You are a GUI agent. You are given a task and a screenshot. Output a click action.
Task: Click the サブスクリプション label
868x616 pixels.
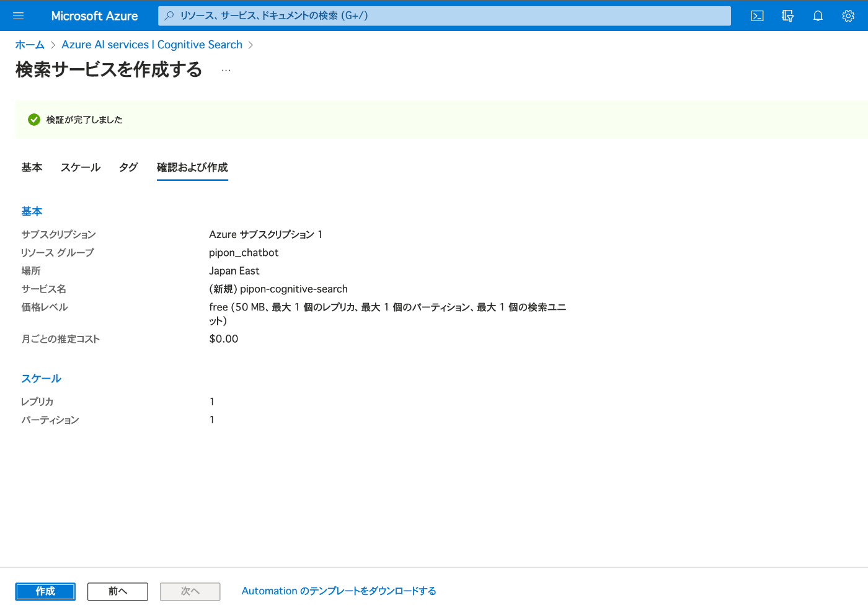58,234
